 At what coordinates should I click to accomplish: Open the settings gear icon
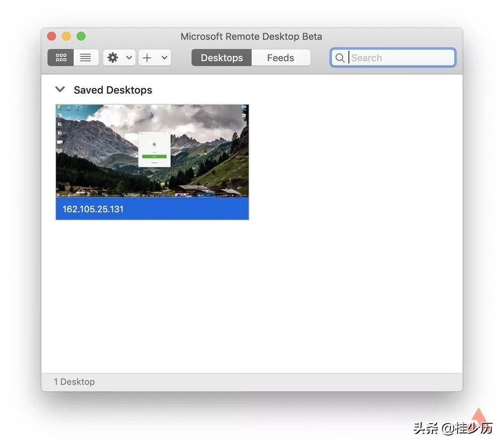112,56
